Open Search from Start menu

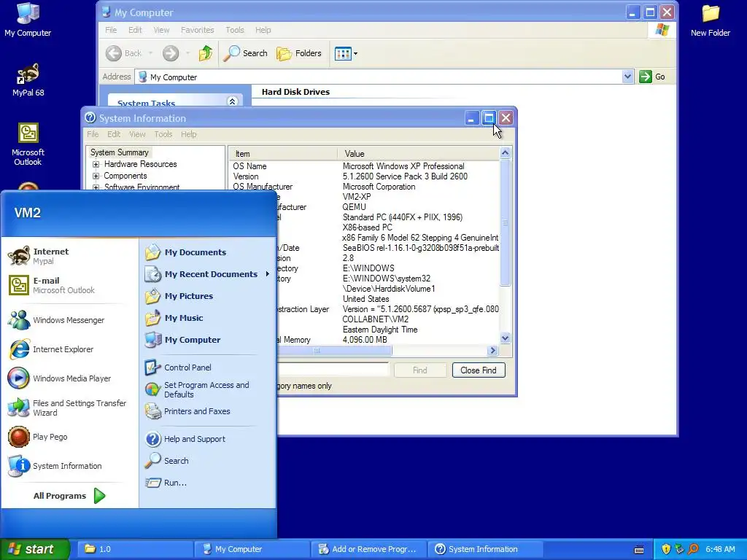[207, 461]
